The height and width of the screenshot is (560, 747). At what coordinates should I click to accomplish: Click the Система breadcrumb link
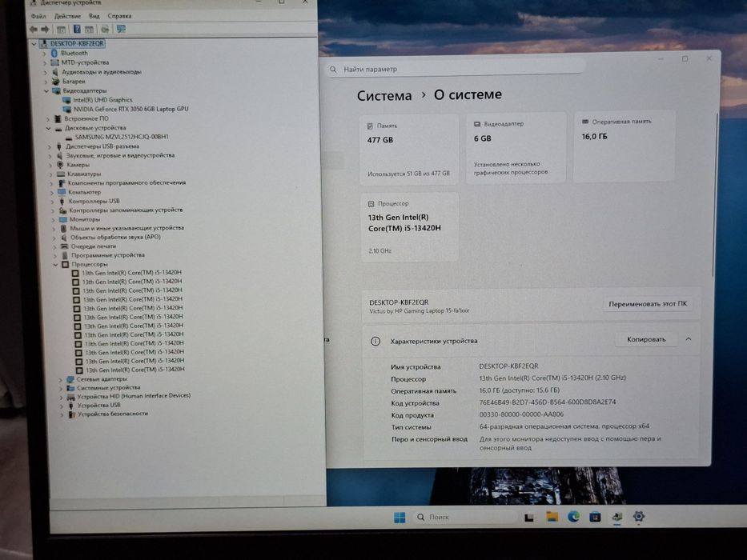coord(384,96)
